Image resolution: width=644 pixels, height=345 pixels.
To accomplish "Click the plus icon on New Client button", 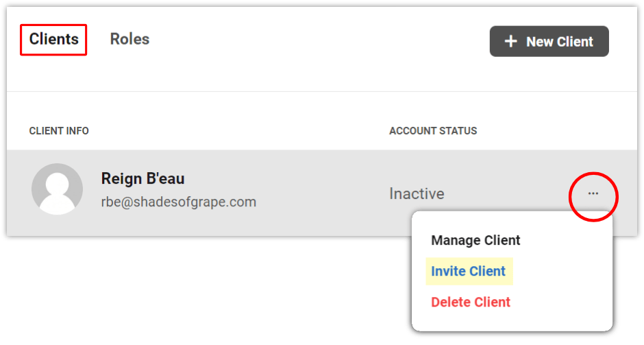I will click(510, 41).
